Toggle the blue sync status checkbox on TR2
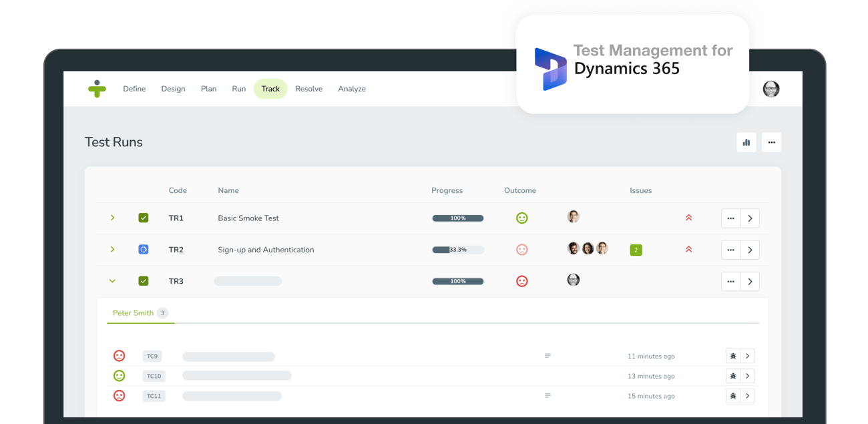 (144, 249)
